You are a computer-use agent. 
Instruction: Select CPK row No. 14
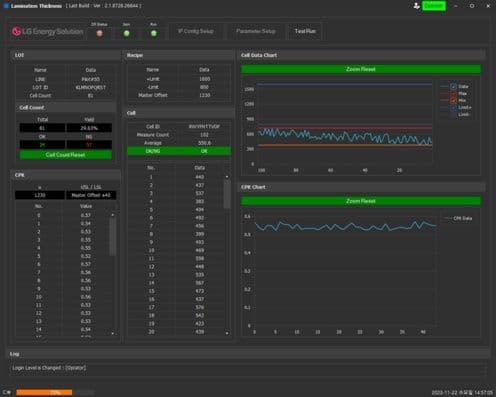point(63,329)
